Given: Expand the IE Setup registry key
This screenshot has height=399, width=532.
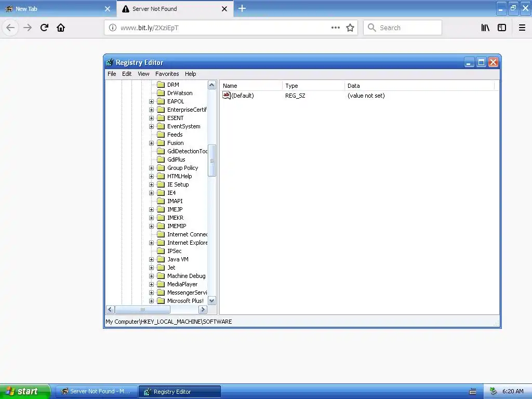Looking at the screenshot, I should tap(151, 184).
